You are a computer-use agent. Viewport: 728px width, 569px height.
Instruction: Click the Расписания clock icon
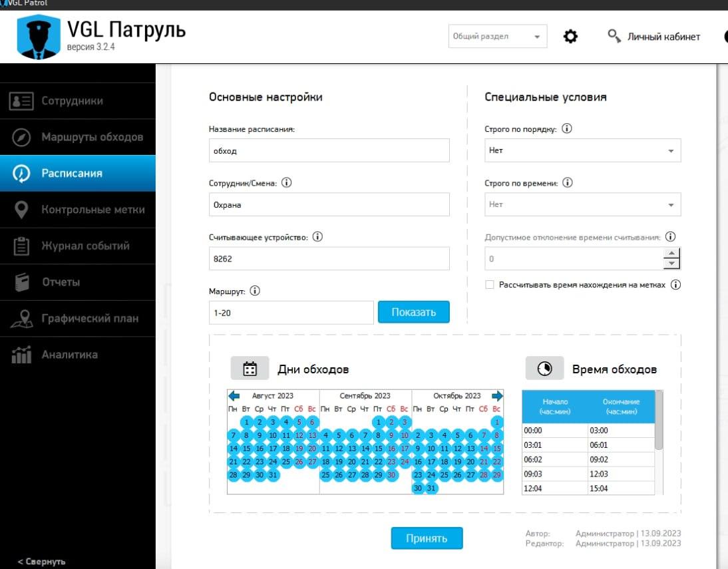tap(21, 173)
